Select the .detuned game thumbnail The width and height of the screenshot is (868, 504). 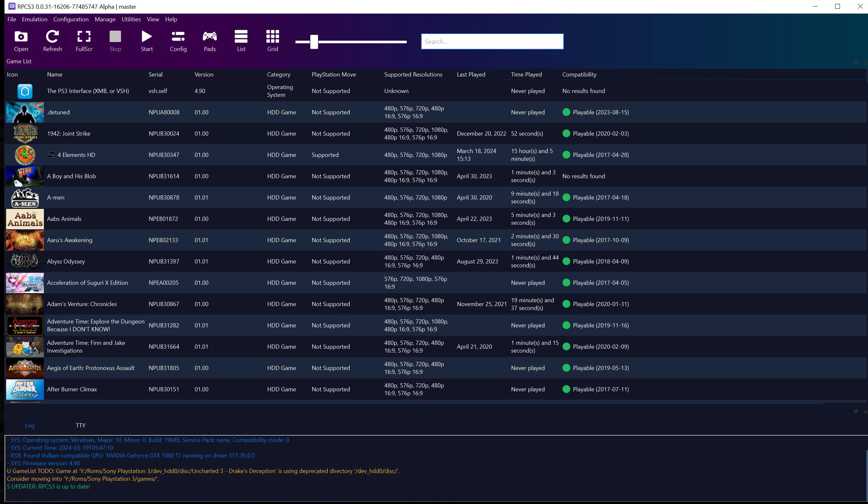pos(25,112)
